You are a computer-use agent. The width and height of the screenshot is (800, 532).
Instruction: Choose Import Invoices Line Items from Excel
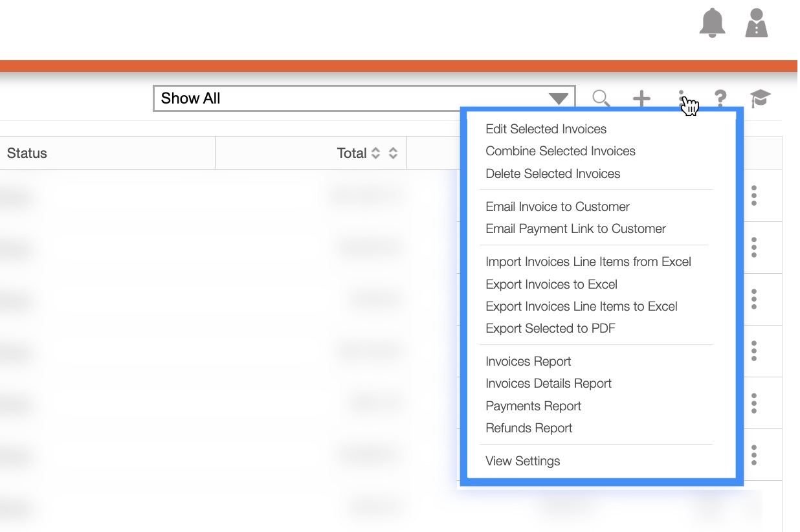coord(588,261)
